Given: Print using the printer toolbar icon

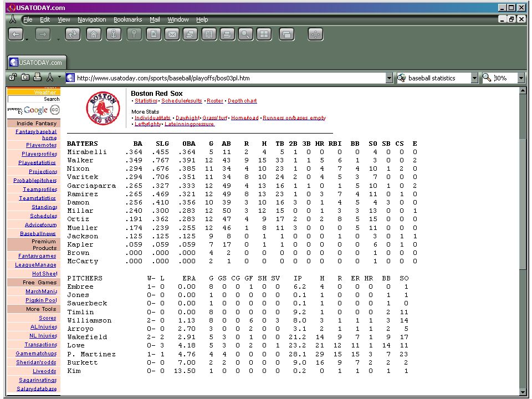Looking at the screenshot, I should [227, 34].
